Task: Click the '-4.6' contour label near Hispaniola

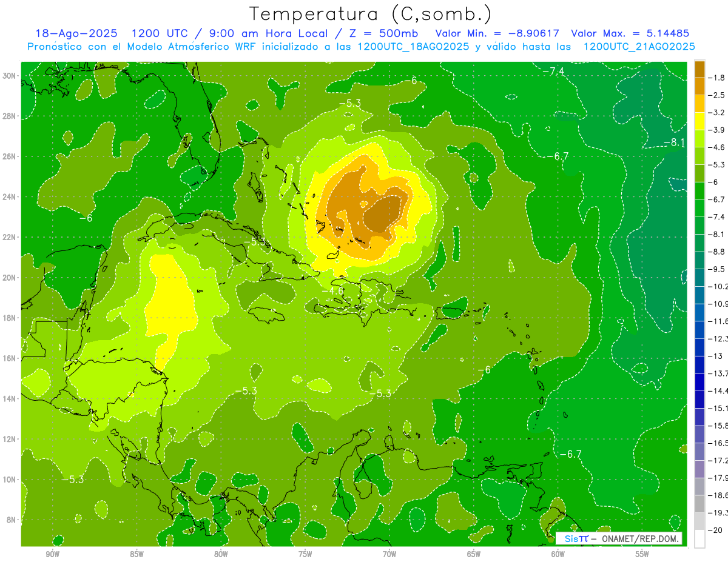Action: pyautogui.click(x=333, y=291)
